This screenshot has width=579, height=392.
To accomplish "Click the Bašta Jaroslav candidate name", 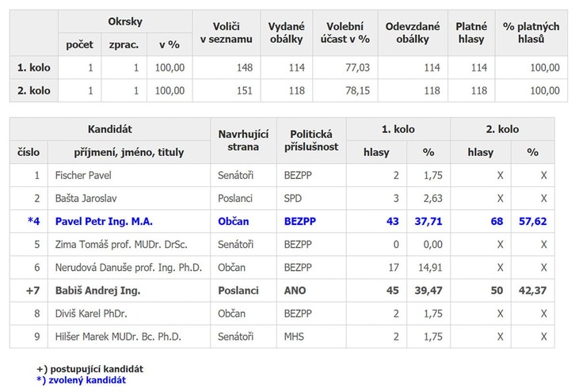I will tap(86, 199).
